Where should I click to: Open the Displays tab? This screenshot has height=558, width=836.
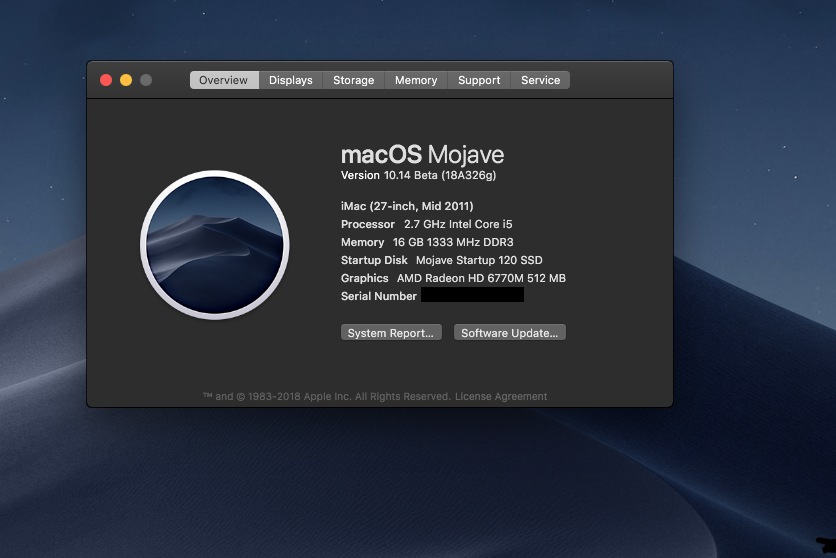[x=291, y=80]
